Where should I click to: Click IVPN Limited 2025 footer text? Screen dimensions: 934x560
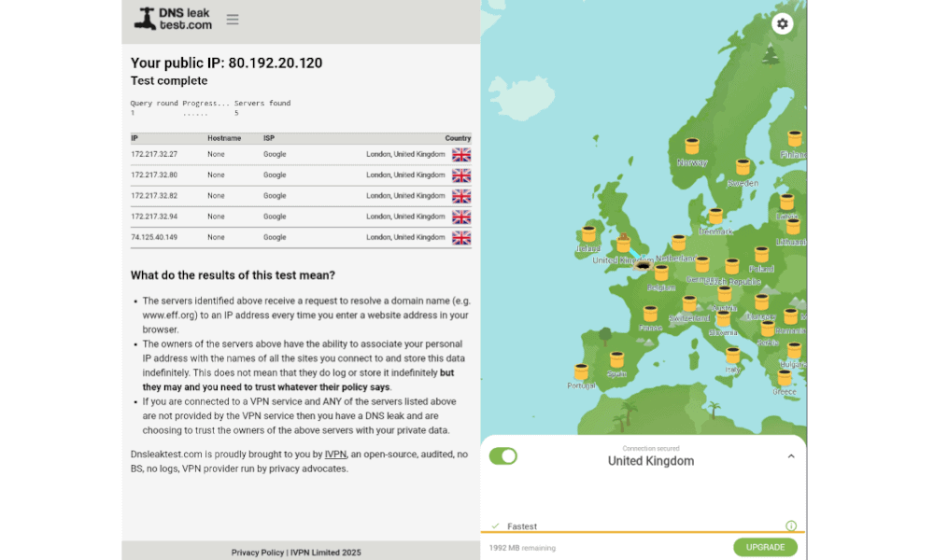325,553
